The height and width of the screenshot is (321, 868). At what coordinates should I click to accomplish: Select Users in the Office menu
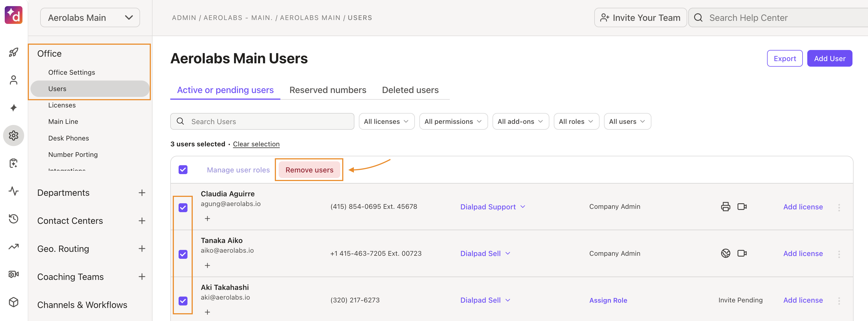click(90, 89)
